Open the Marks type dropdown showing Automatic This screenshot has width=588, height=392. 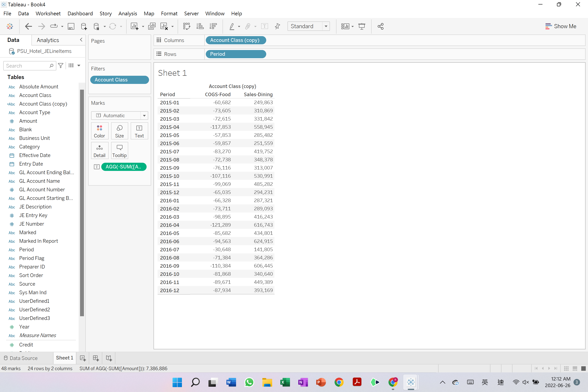[x=144, y=115]
